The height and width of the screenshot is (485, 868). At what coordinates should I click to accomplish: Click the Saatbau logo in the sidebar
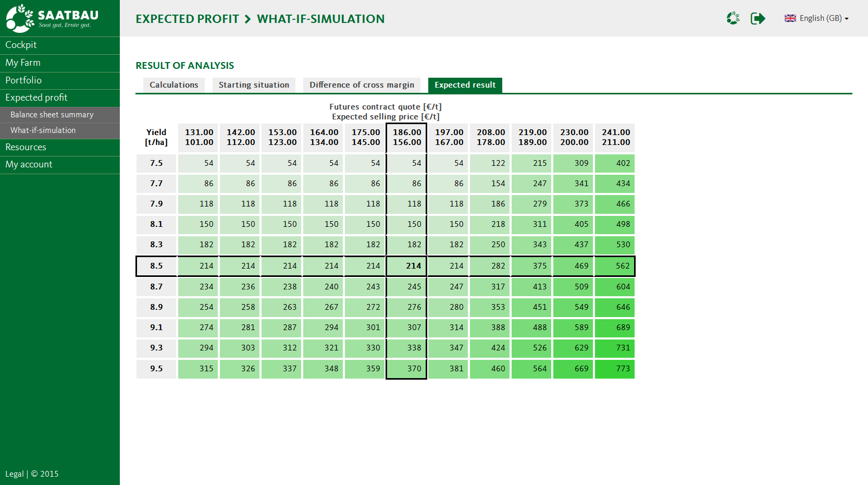pos(52,18)
